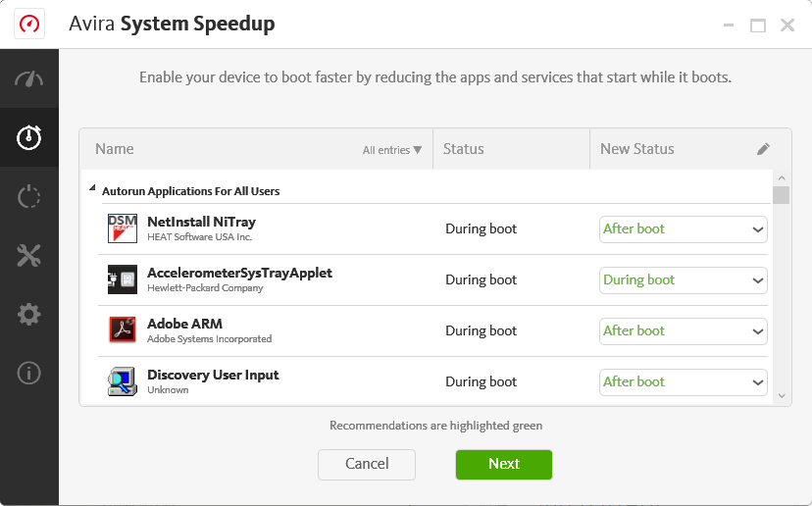Open NetInstall NiTray new status dropdown
The image size is (812, 506).
coord(684,229)
